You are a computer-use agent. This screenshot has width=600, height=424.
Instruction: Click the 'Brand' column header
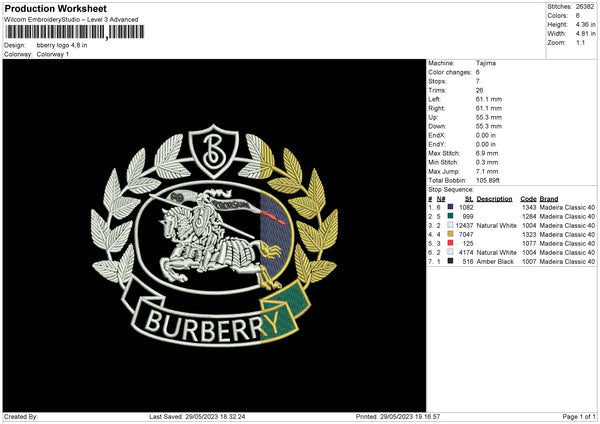(549, 199)
